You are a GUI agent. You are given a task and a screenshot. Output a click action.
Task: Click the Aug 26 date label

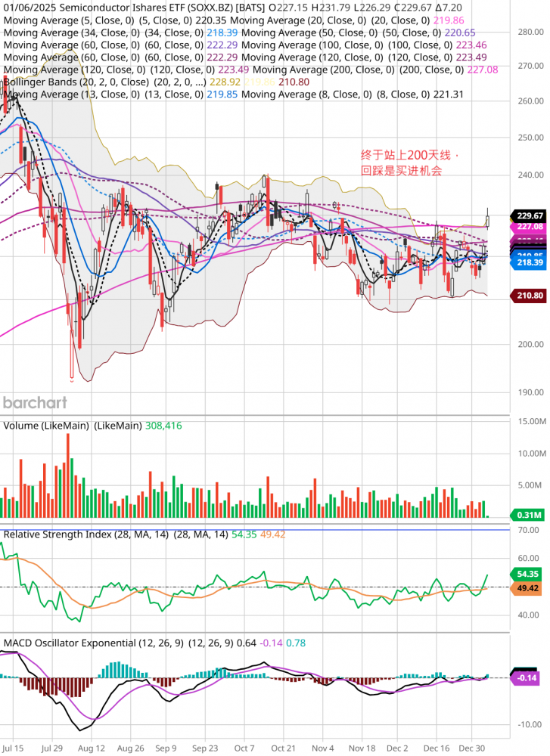pyautogui.click(x=130, y=748)
